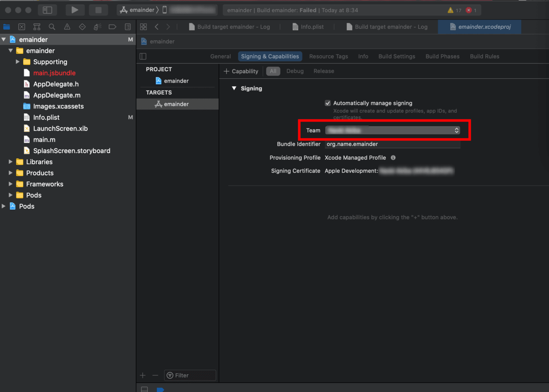This screenshot has height=392, width=549.
Task: Open the Build Phases tab
Action: pyautogui.click(x=442, y=56)
